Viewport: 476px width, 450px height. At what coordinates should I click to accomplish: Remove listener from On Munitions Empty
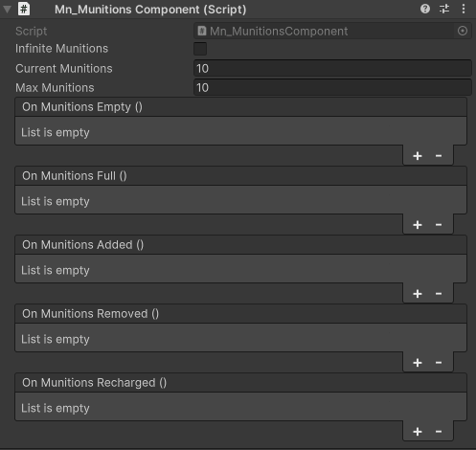coord(439,156)
